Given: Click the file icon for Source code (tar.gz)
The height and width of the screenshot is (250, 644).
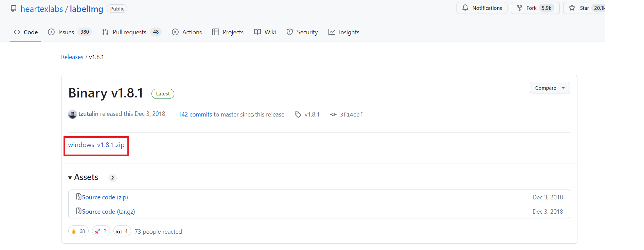Looking at the screenshot, I should 78,211.
